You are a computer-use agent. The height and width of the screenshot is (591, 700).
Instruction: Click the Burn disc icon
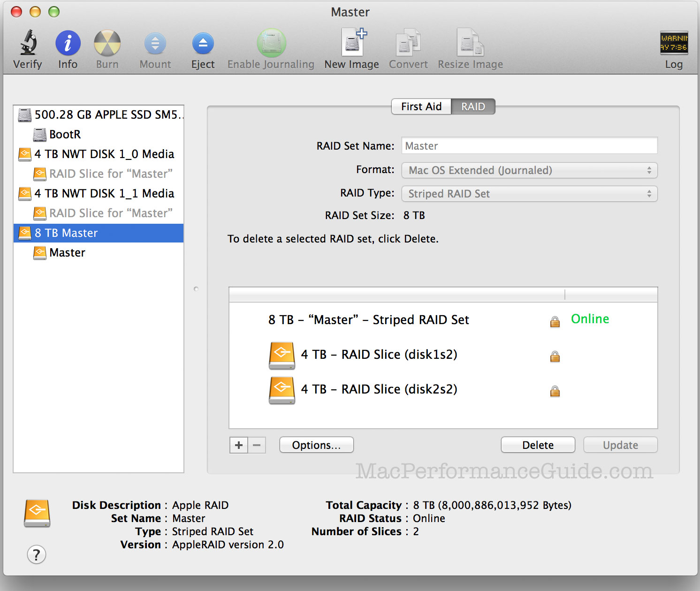[107, 43]
